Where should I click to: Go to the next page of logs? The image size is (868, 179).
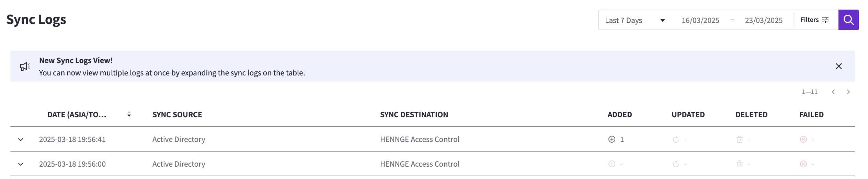(848, 92)
